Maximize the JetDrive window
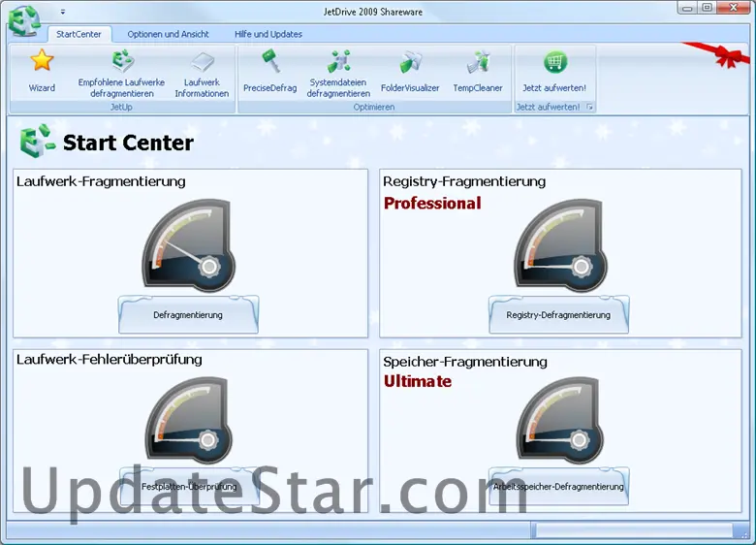756x545 pixels. (707, 8)
